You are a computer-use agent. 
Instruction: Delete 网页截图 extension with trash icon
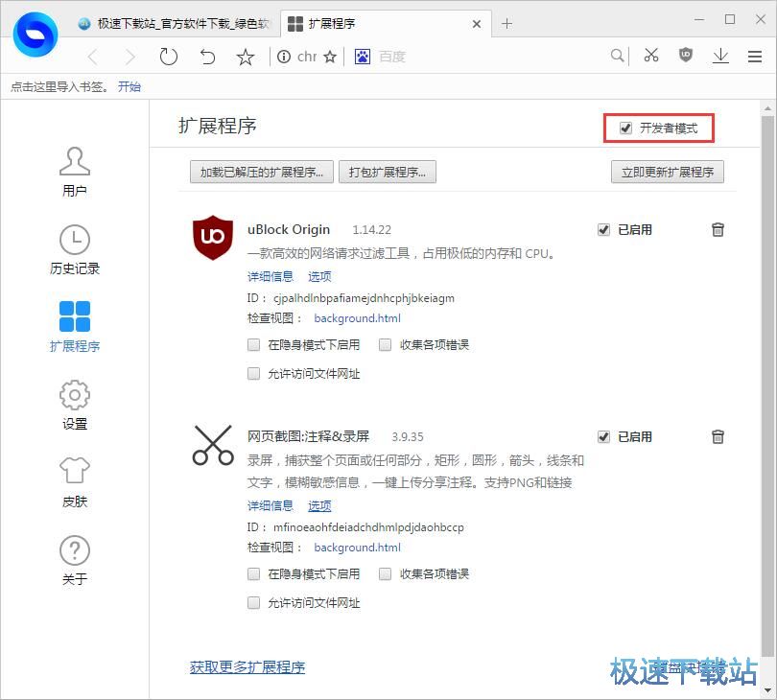pyautogui.click(x=718, y=436)
